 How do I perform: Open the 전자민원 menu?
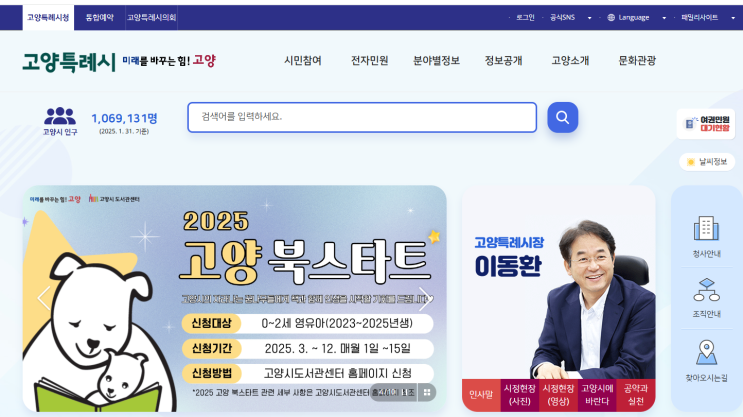pyautogui.click(x=370, y=61)
